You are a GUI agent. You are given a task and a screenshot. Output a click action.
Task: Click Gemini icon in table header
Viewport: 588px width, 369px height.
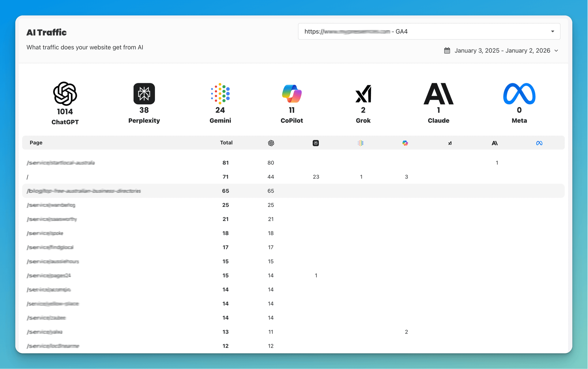pos(360,143)
